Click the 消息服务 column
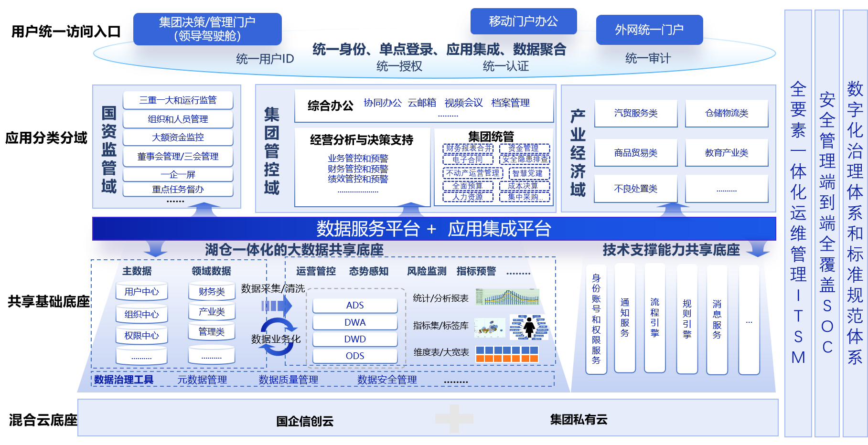This screenshot has height=445, width=868. (x=717, y=319)
